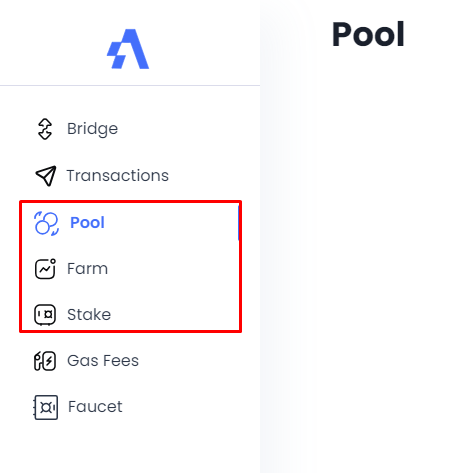
Task: Click the divider line below the logo
Action: click(x=130, y=86)
